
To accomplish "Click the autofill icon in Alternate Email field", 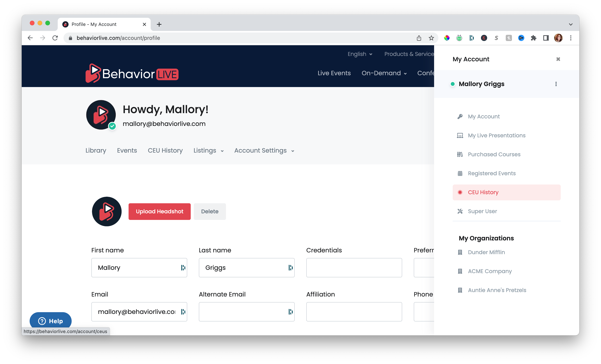I will 290,312.
